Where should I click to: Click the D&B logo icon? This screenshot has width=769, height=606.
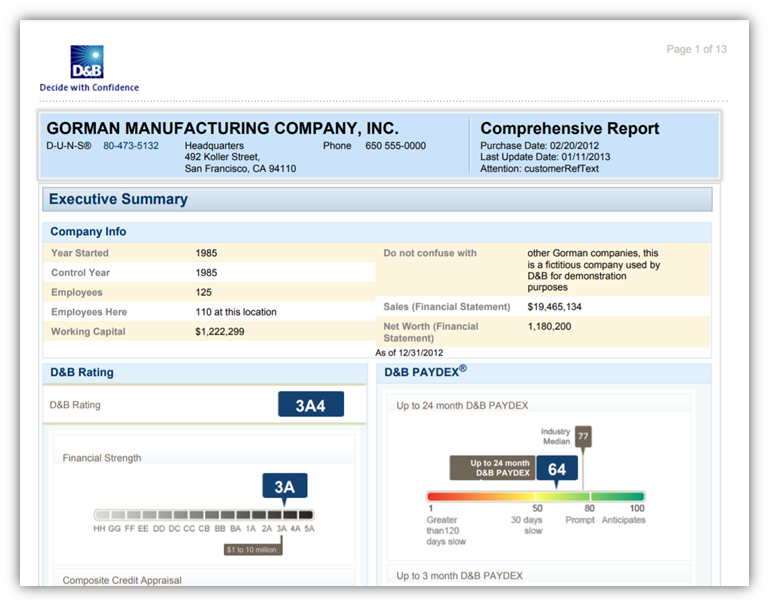[87, 62]
